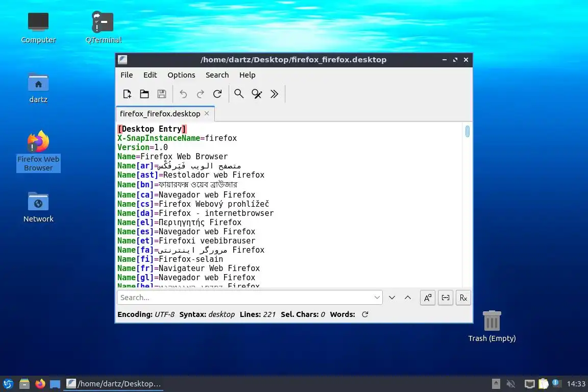588x392 pixels.
Task: Click the Open file folder icon
Action: click(144, 94)
